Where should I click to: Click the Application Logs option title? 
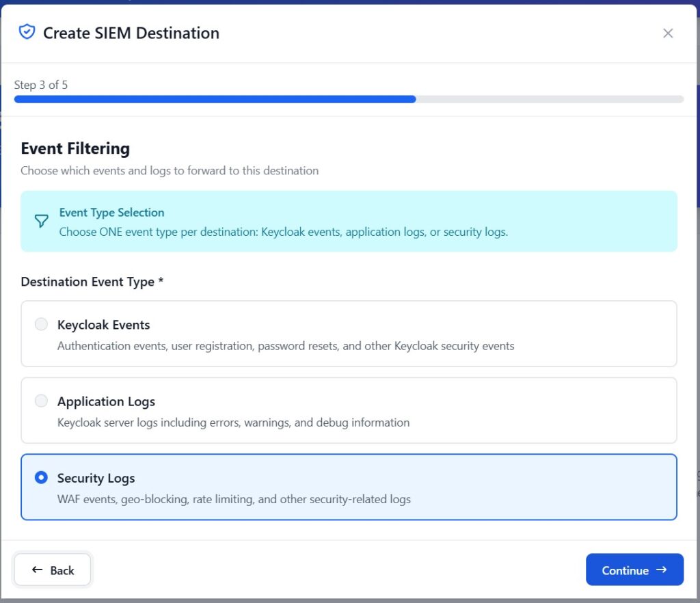(x=106, y=401)
